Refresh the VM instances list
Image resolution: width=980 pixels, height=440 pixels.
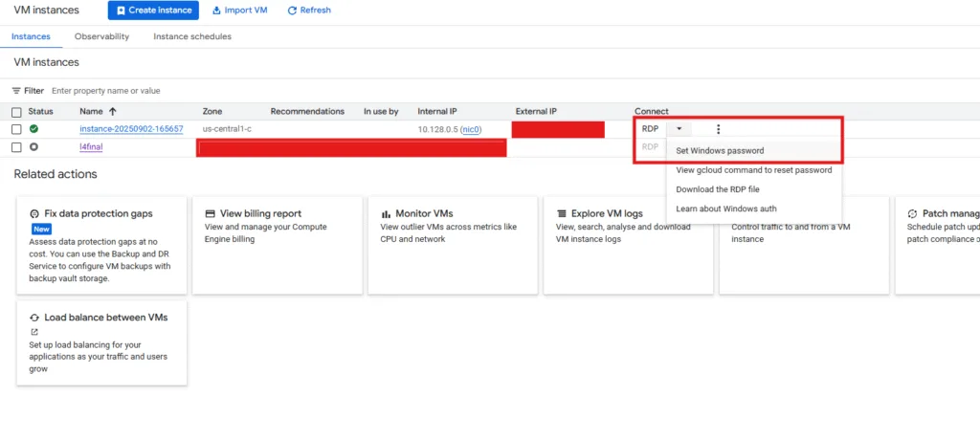[x=309, y=10]
